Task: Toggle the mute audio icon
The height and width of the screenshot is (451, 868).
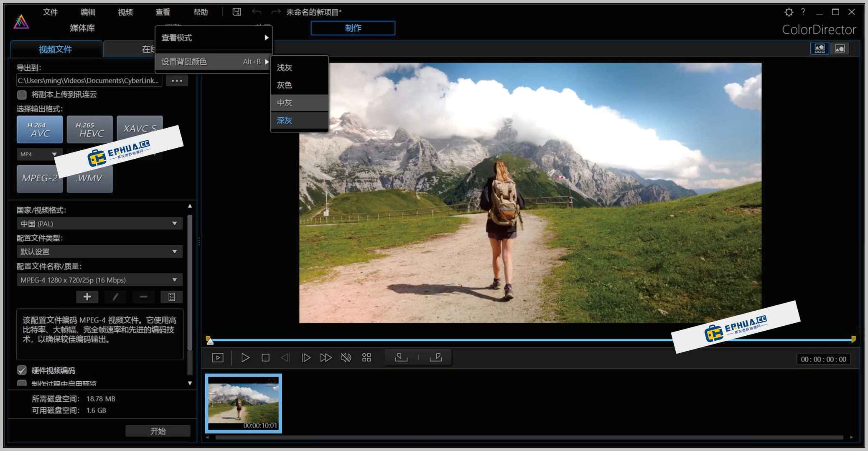Action: click(x=346, y=358)
